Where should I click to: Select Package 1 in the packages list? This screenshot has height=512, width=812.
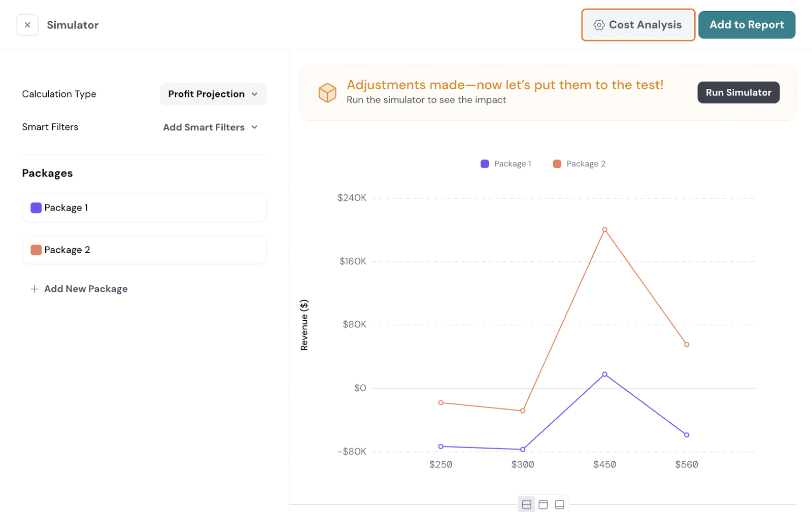(144, 208)
